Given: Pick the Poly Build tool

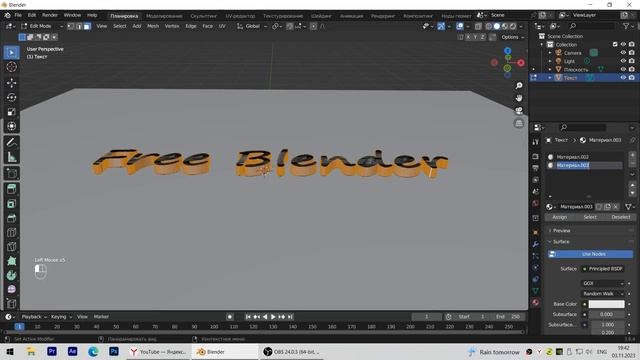Looking at the screenshot, I should click(x=11, y=261).
